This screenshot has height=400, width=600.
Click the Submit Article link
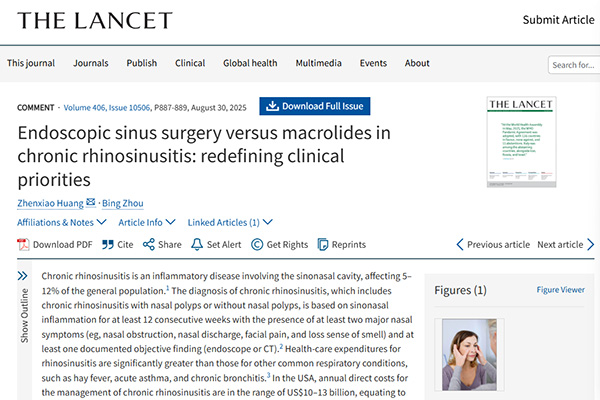tap(559, 21)
